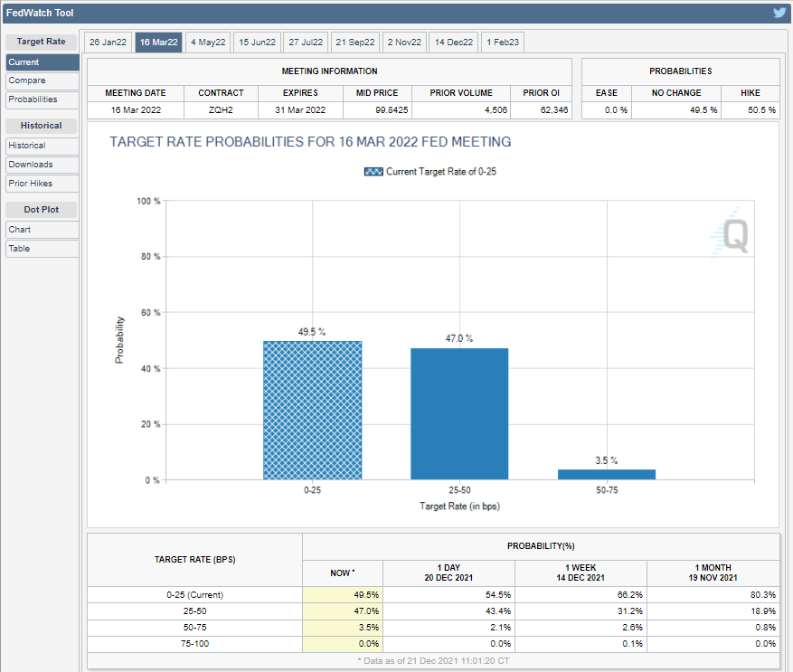This screenshot has height=672, width=793.
Task: Open Downloads in the sidebar
Action: (x=42, y=165)
